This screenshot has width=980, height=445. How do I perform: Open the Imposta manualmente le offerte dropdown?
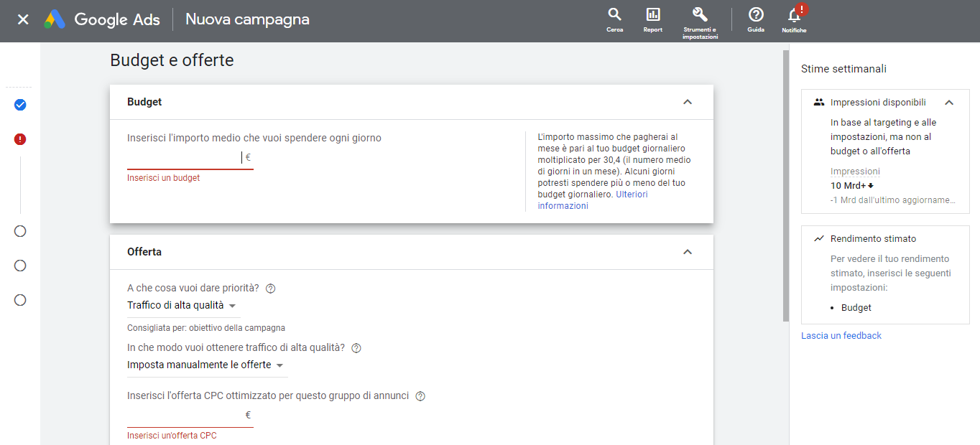pos(205,365)
